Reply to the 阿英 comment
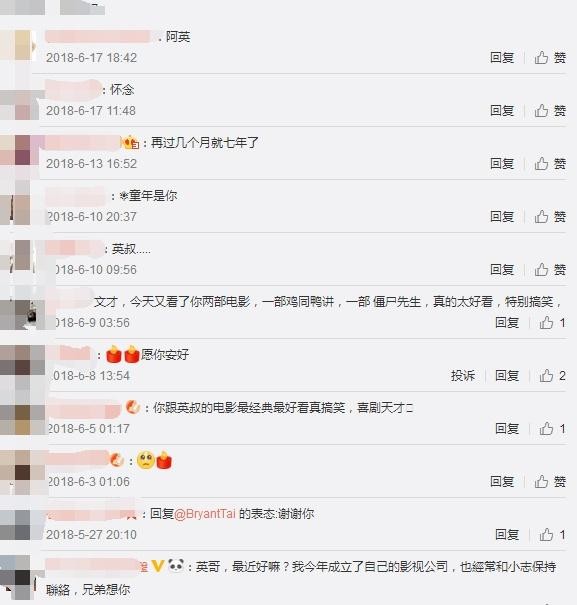Screen dimensions: 577x605 tap(502, 58)
